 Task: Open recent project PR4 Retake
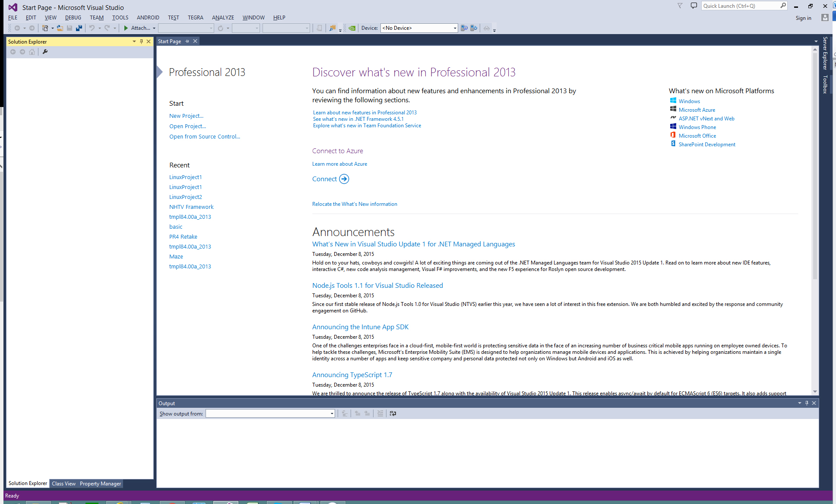[183, 237]
